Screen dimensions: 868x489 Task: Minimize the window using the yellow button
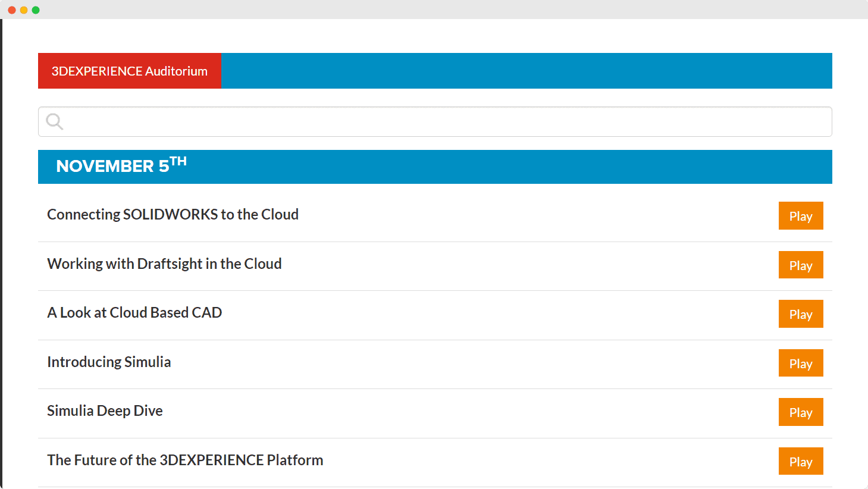coord(24,10)
